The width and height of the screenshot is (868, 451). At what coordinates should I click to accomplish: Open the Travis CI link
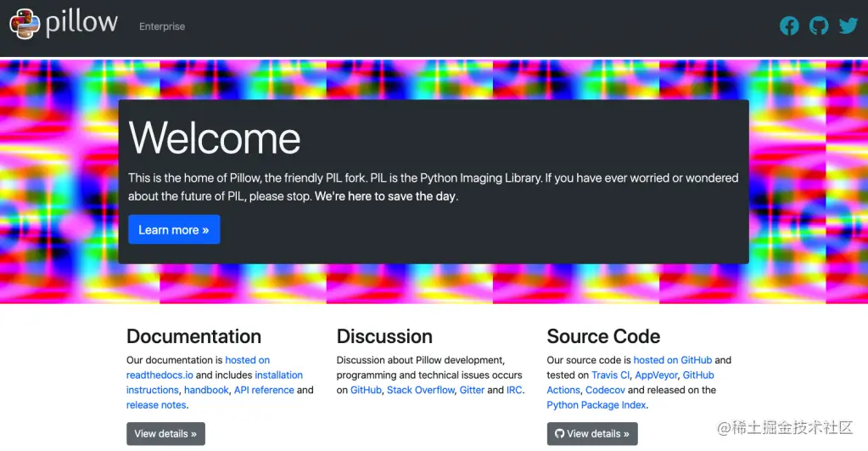pos(610,375)
